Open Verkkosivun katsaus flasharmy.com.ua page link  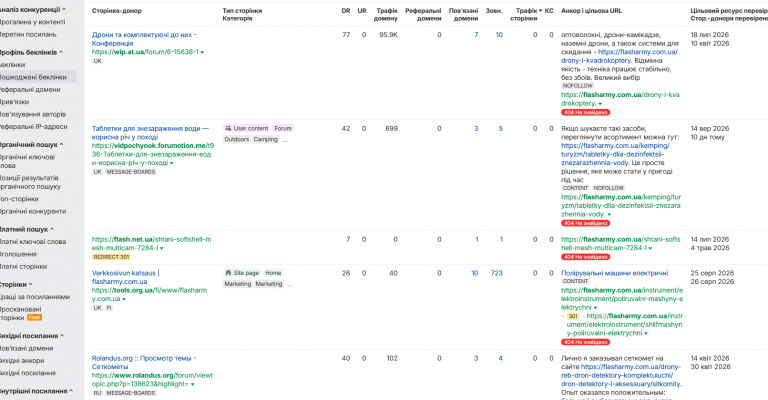coord(125,278)
